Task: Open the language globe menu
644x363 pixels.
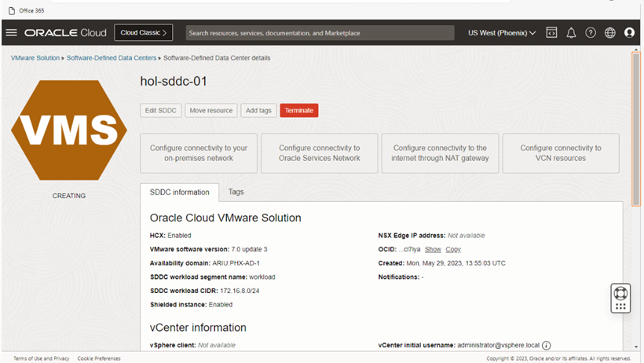Action: (x=610, y=32)
